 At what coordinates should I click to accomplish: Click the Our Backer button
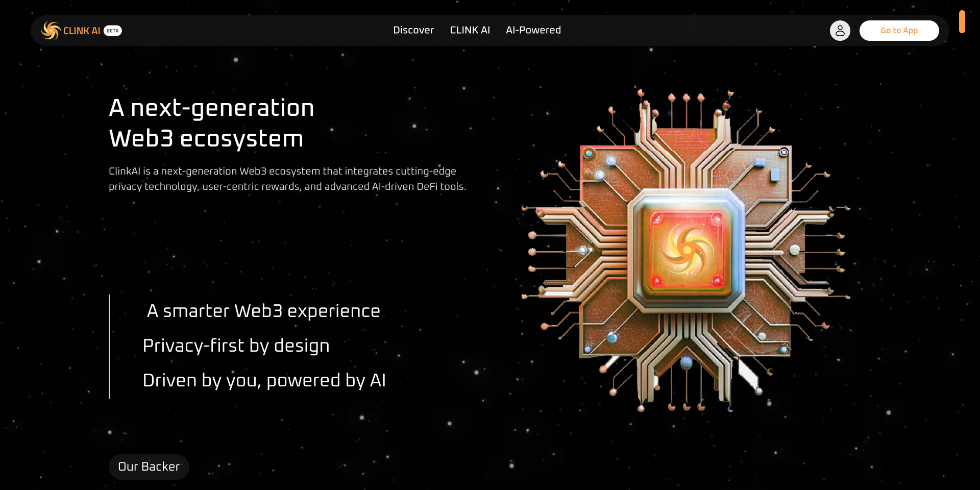[149, 467]
